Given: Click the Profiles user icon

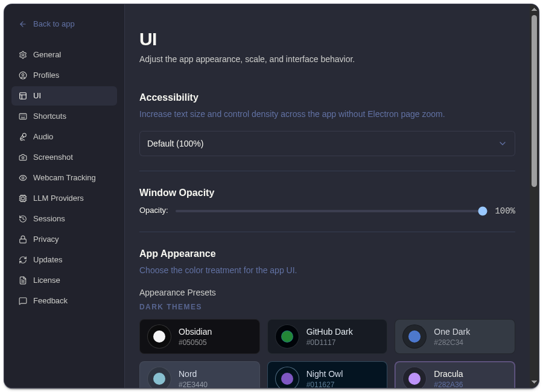Looking at the screenshot, I should tap(23, 75).
